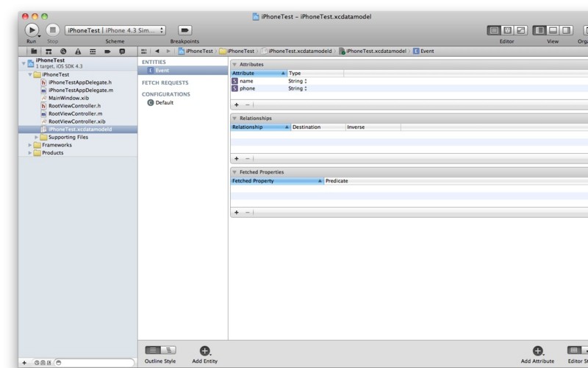588x368 pixels.
Task: Sort by the Fetched Property column header
Action: pyautogui.click(x=277, y=181)
